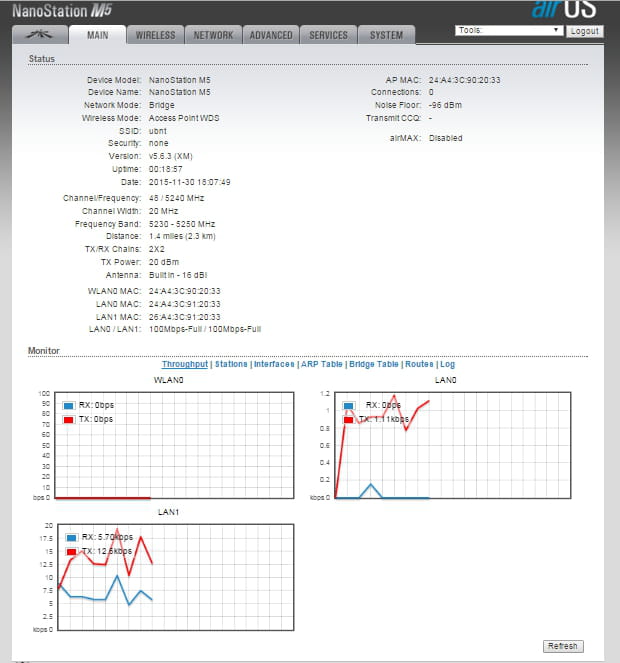Click the WLAN0 red TX legend swatch

(69, 419)
